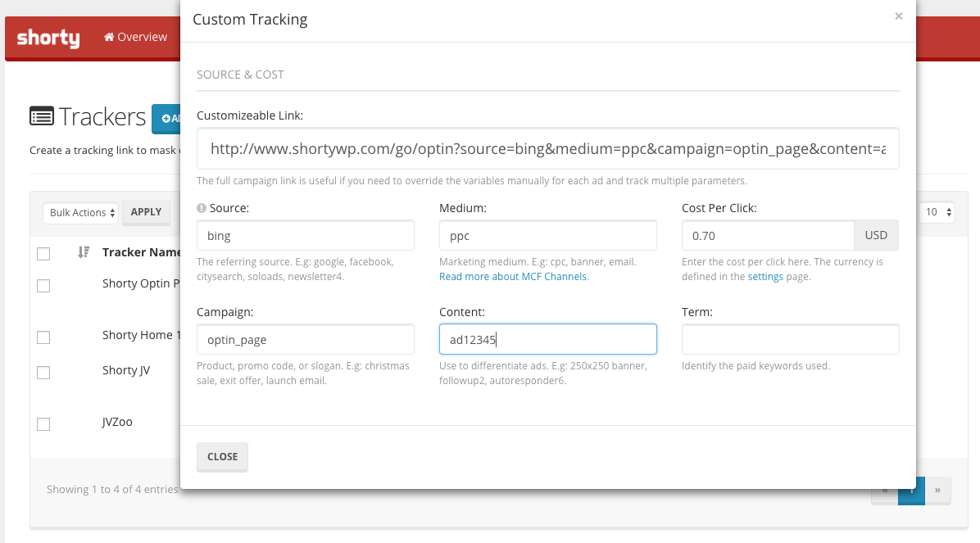Click the Close button in dialog footer
Screen dimensions: 980x543
tap(222, 457)
